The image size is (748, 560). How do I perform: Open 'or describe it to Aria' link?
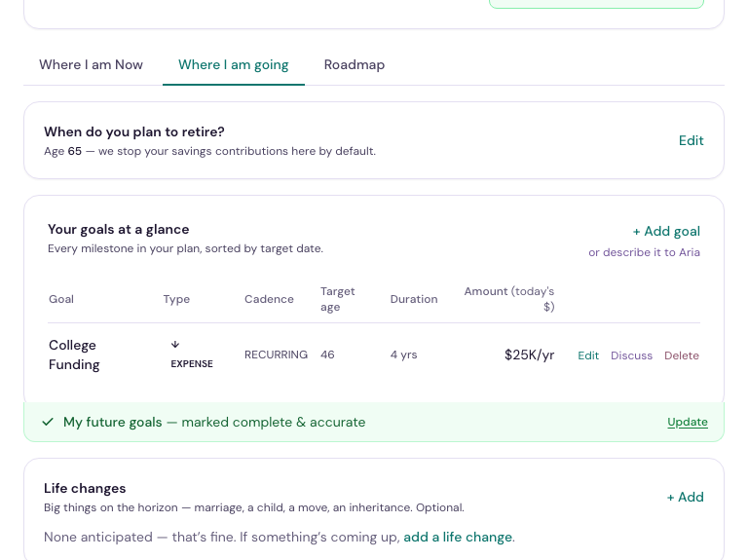click(x=644, y=252)
